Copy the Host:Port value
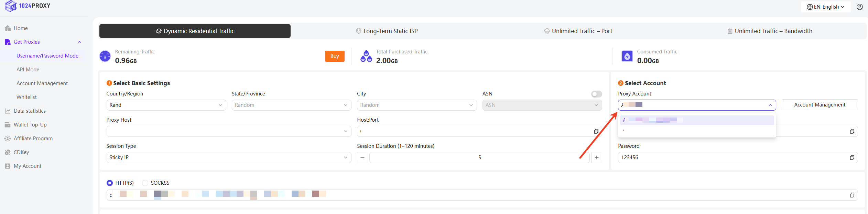 (596, 131)
